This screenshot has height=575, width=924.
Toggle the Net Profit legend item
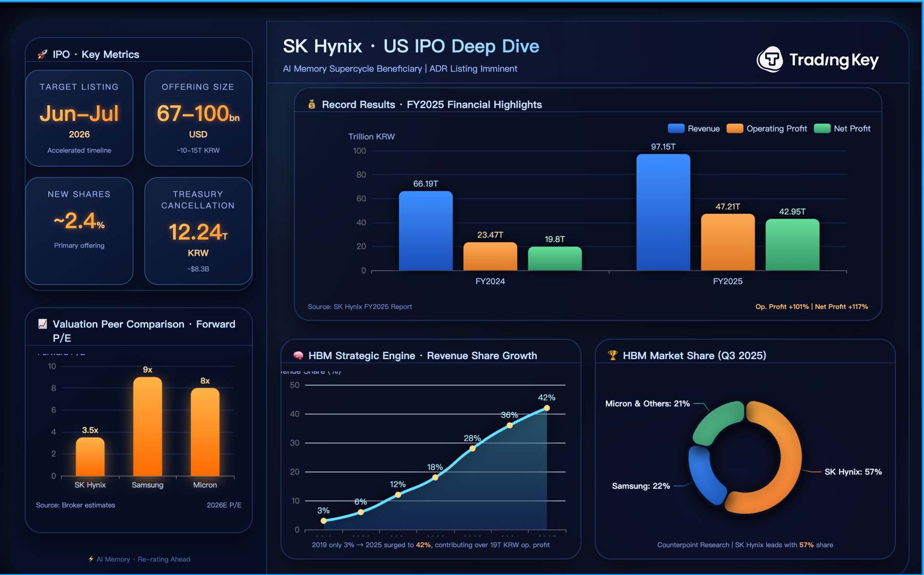pos(842,129)
